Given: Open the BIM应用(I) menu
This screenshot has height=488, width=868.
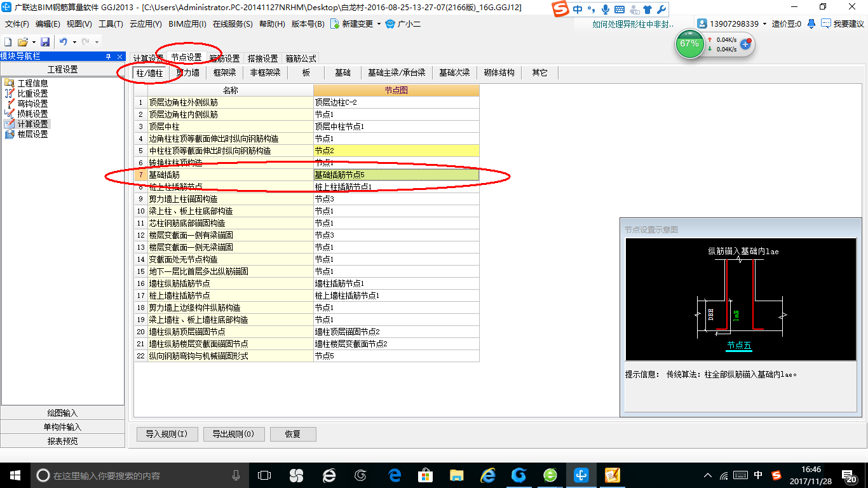Looking at the screenshot, I should point(187,24).
